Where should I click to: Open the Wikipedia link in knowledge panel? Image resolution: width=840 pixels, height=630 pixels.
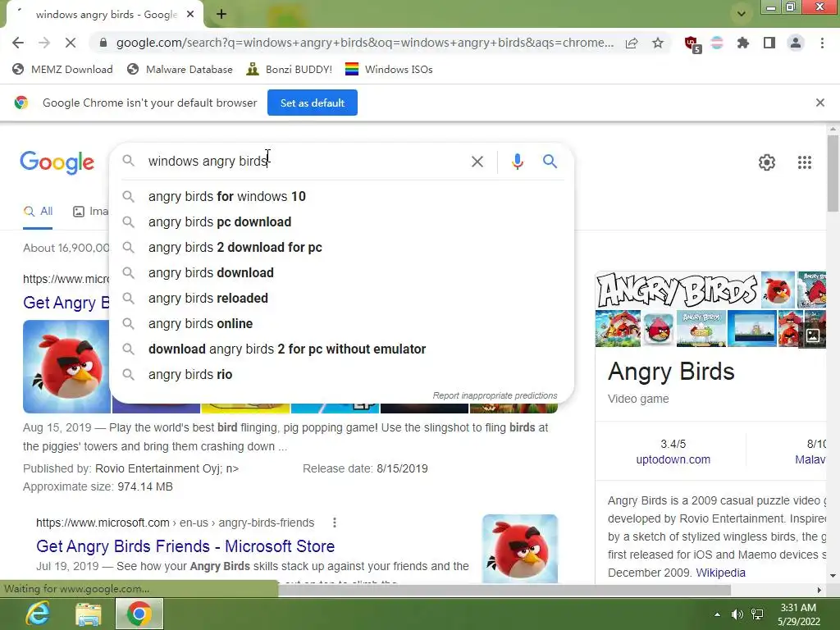(720, 573)
